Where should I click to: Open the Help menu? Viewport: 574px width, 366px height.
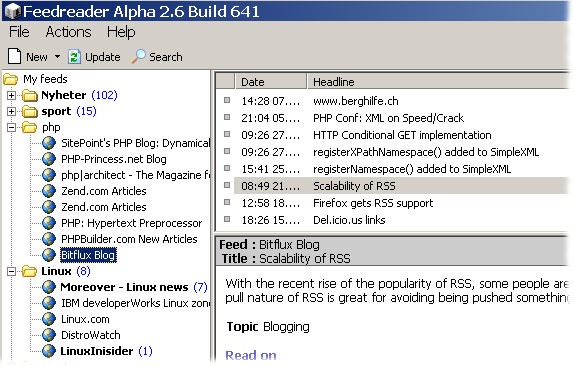pos(121,32)
